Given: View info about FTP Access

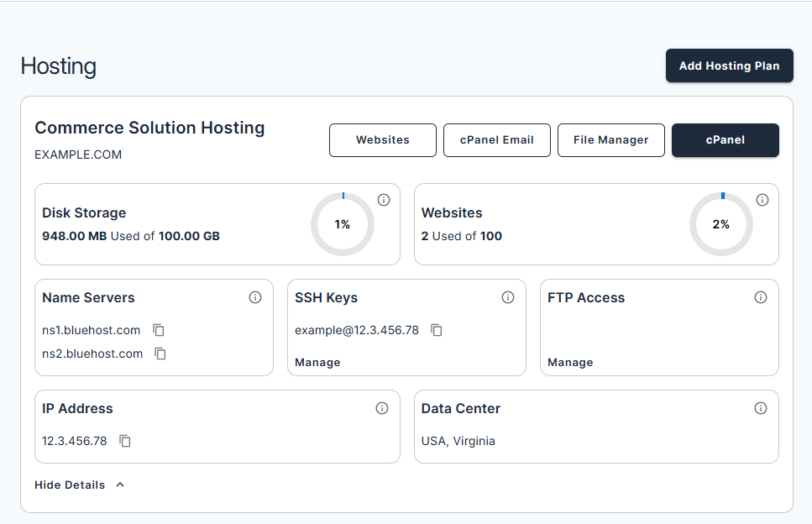Looking at the screenshot, I should tap(761, 297).
